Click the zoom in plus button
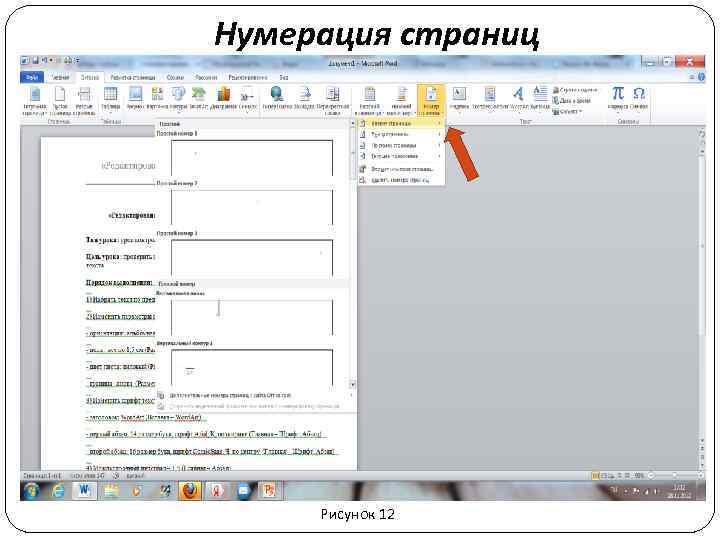The width and height of the screenshot is (720, 540). [700, 476]
